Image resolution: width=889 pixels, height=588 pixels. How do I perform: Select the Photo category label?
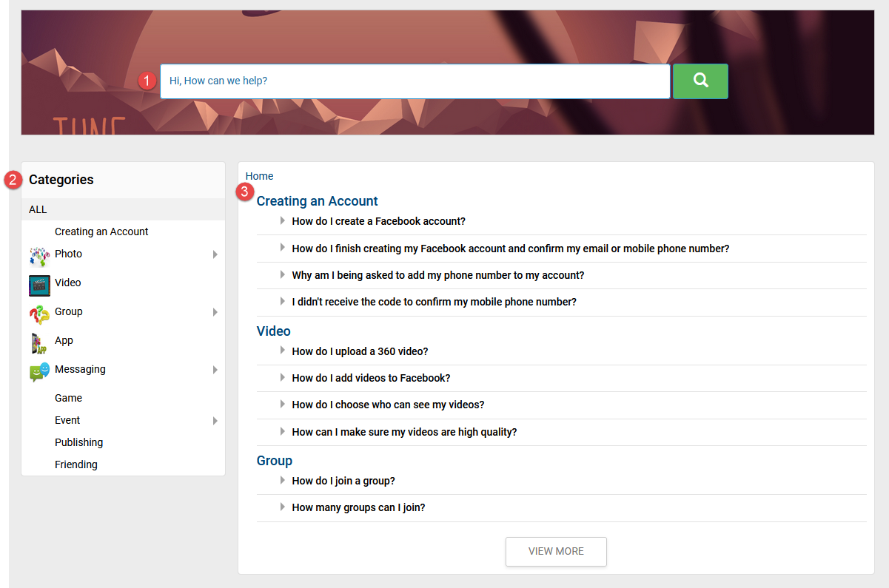[68, 254]
